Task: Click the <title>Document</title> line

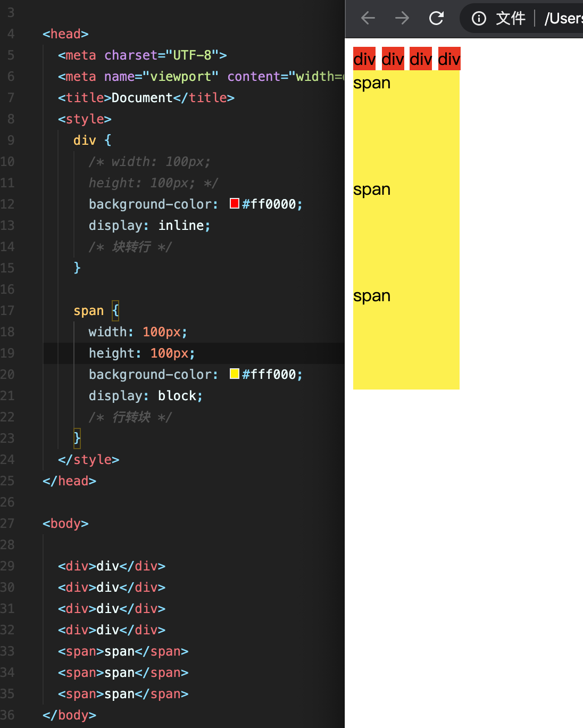Action: pos(146,97)
